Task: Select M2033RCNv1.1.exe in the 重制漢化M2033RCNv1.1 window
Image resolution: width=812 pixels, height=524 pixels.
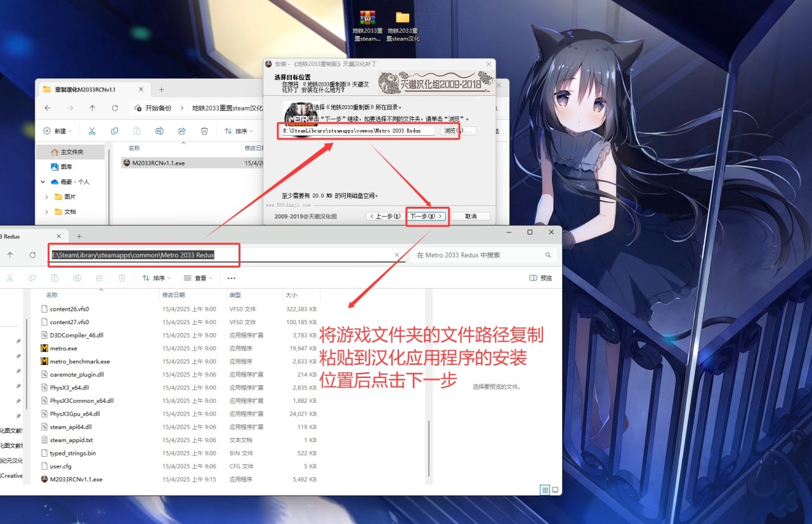Action: (192, 163)
